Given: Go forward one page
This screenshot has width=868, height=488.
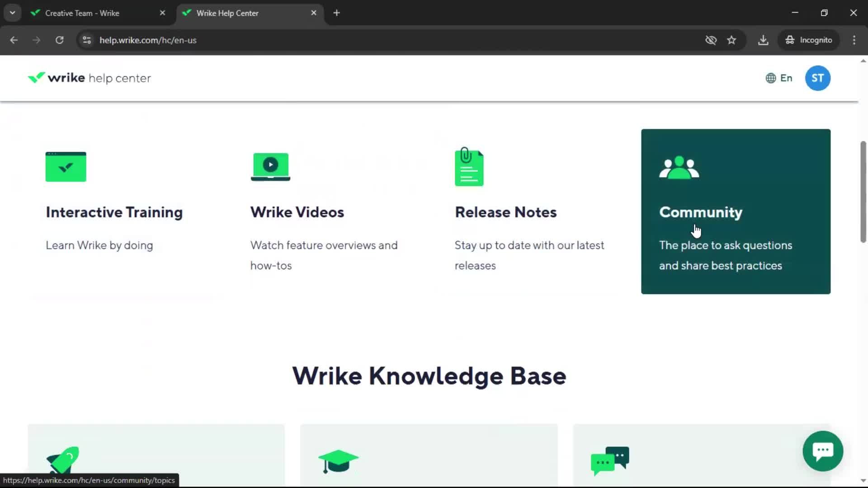Looking at the screenshot, I should point(37,40).
